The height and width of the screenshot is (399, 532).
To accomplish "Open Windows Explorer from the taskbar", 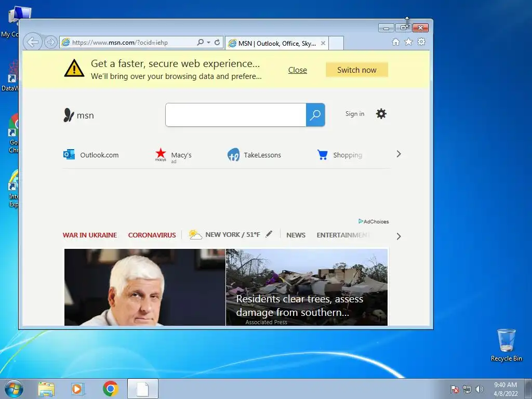I will [46, 389].
